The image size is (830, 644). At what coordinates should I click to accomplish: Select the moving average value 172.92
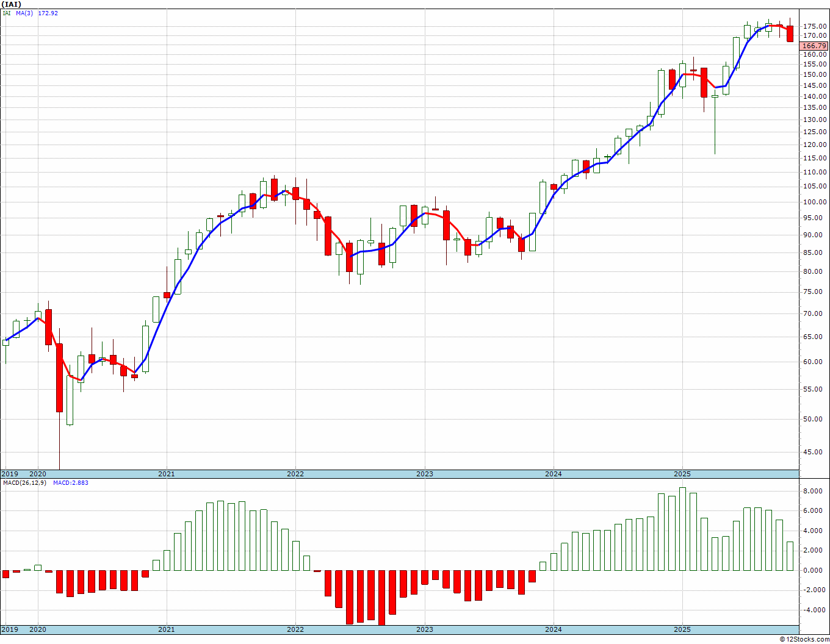pos(48,13)
